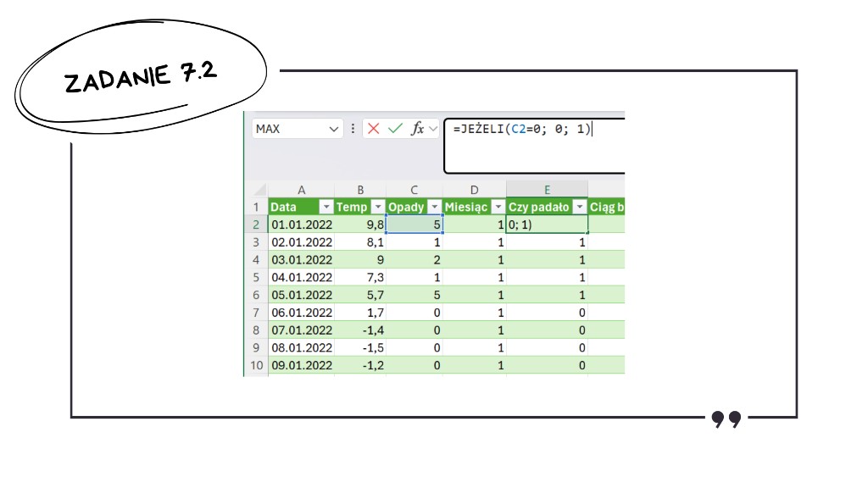Select date cell 09.01.2022
Image resolution: width=868 pixels, height=488 pixels.
[301, 366]
